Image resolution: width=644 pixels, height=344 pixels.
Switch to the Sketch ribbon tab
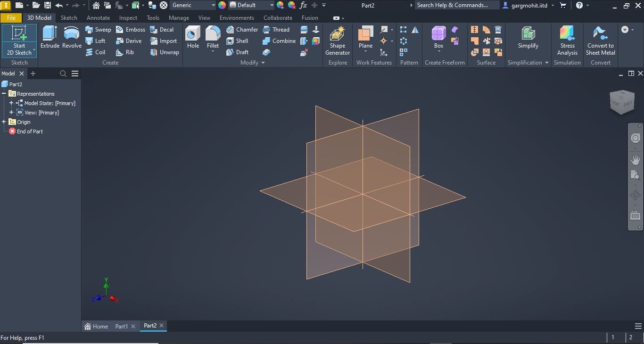point(69,18)
